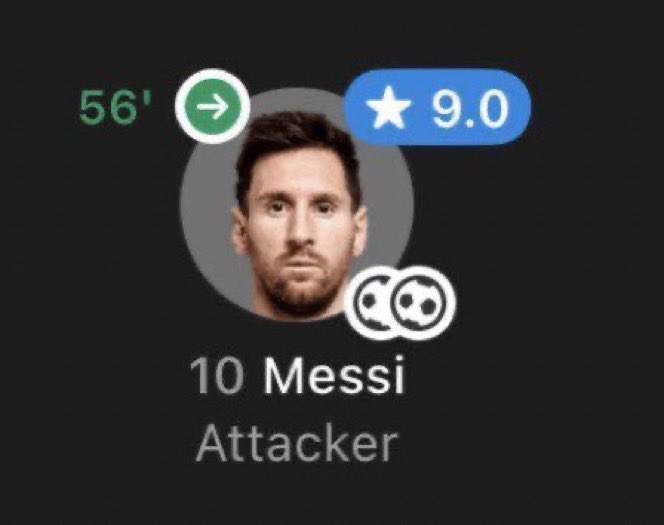Tap the white star in rating badge

click(388, 108)
